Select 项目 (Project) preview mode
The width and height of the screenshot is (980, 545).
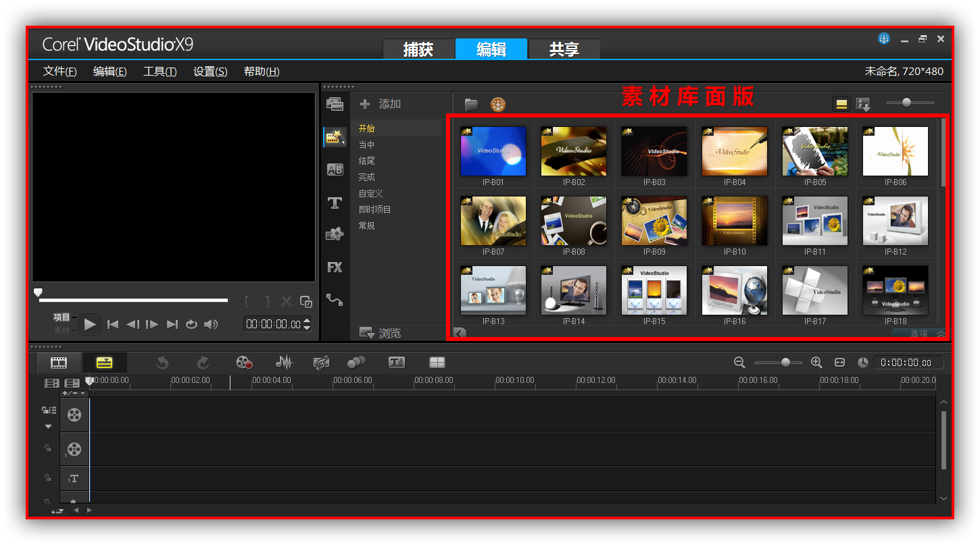(62, 317)
